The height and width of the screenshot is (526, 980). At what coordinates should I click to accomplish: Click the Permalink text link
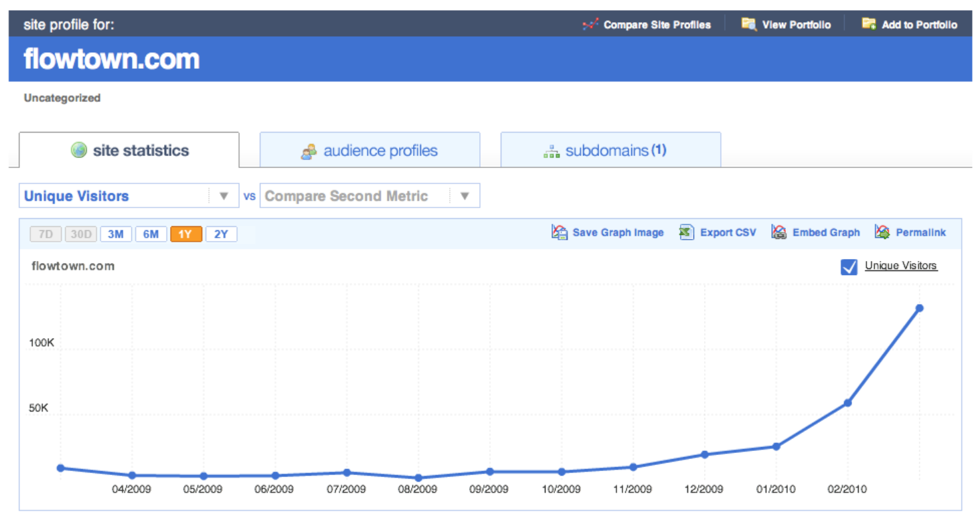pyautogui.click(x=921, y=232)
